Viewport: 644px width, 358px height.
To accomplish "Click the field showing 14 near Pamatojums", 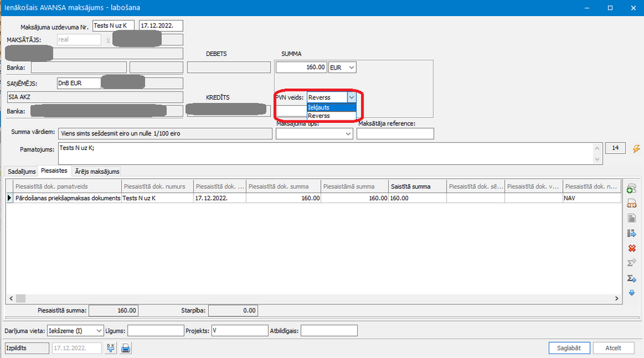I will [x=615, y=148].
